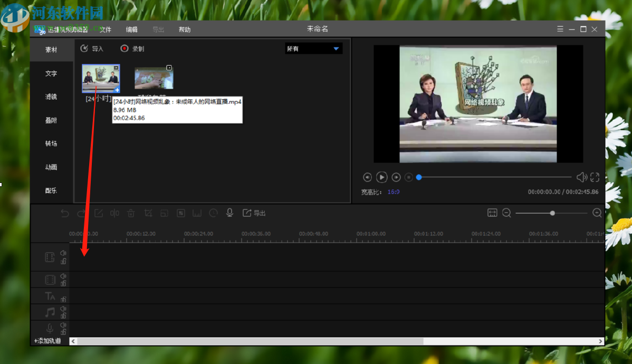Screen dimensions: 632x364
Task: Click the timeline zoom slider handle
Action: pyautogui.click(x=552, y=213)
